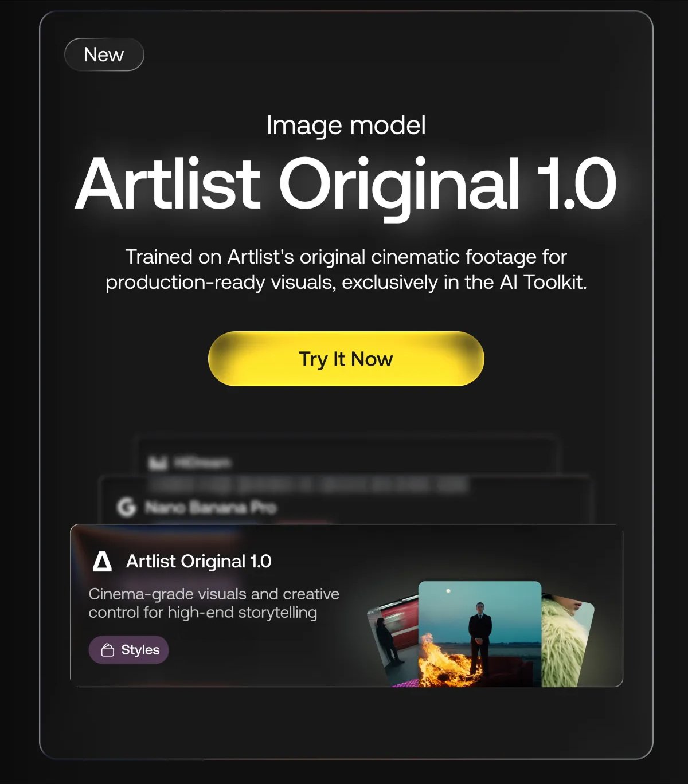The width and height of the screenshot is (688, 784).
Task: Click the Cinema-grade visuals description text
Action: 214,603
